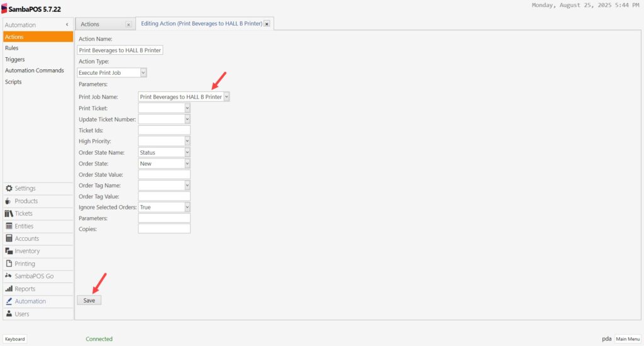This screenshot has width=644, height=346.
Task: Open the Accounts section
Action: pyautogui.click(x=38, y=238)
